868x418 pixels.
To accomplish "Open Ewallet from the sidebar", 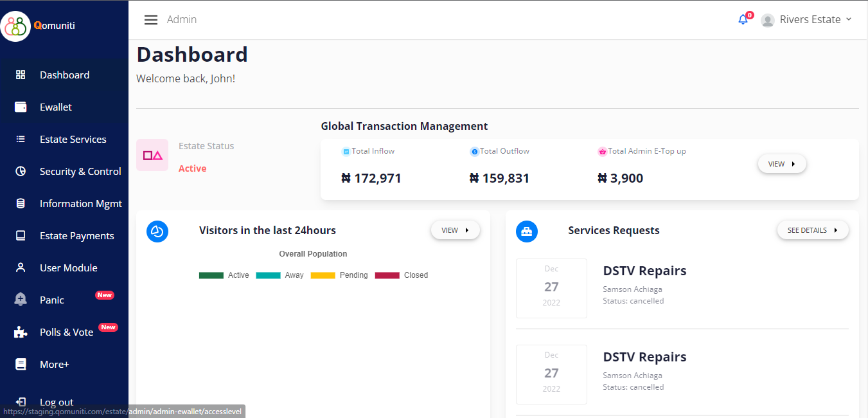I will click(56, 107).
